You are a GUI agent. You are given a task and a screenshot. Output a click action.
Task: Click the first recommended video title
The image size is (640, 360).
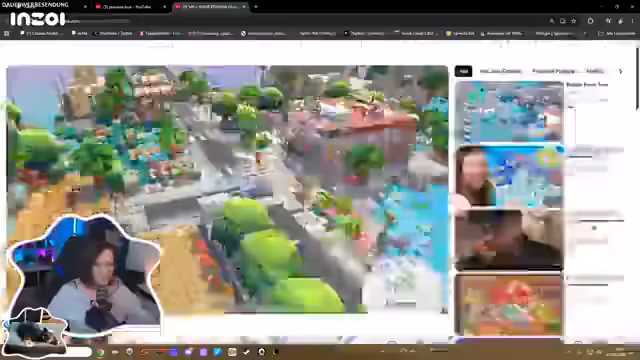587,84
